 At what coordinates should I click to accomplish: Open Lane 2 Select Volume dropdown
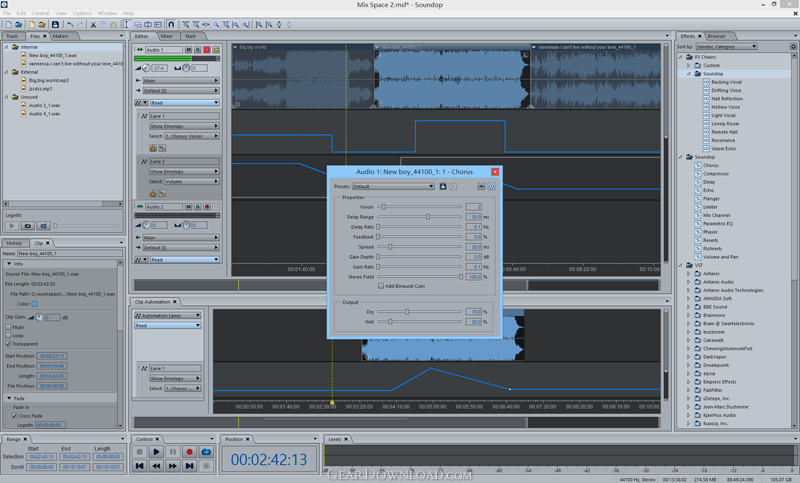click(191, 181)
